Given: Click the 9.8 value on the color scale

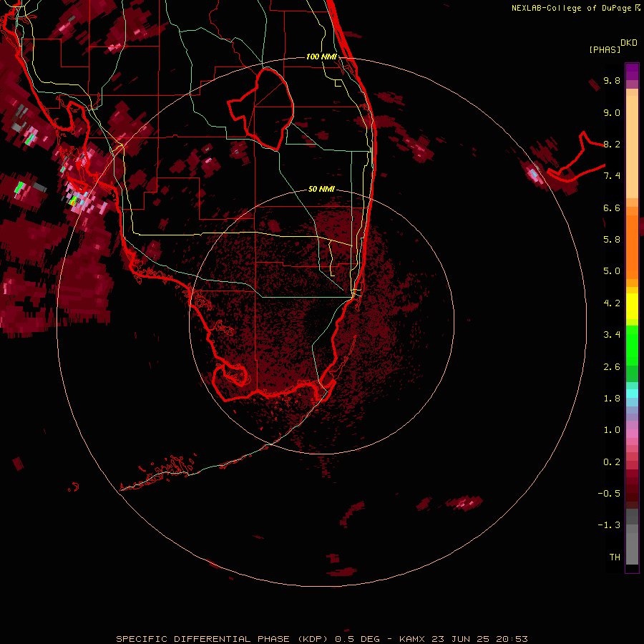Looking at the screenshot, I should [x=612, y=80].
